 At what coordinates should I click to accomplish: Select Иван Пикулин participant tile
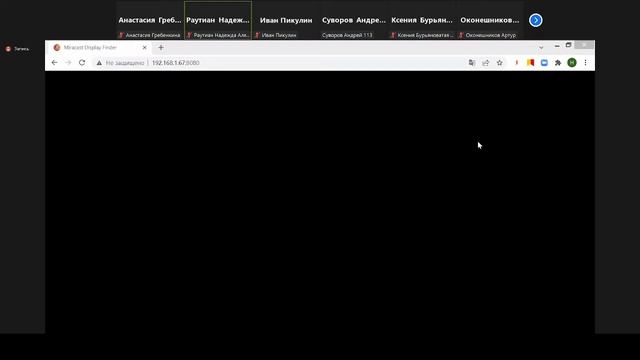[286, 20]
